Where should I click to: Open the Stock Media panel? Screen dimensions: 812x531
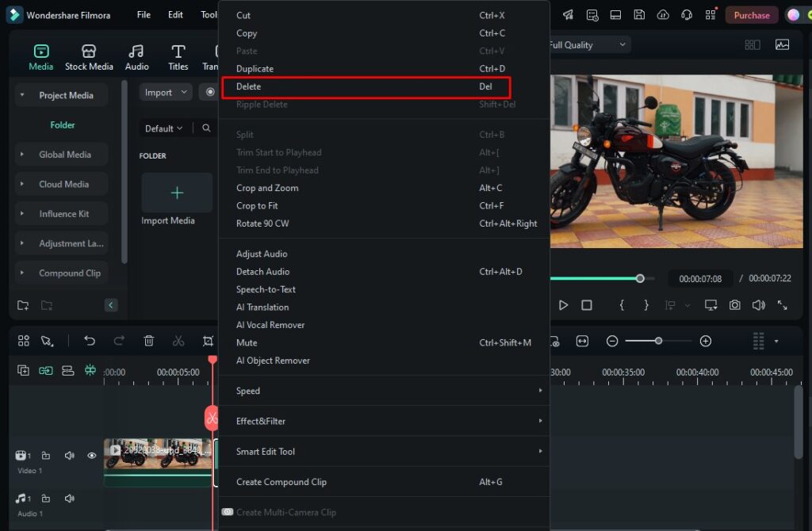coord(89,57)
